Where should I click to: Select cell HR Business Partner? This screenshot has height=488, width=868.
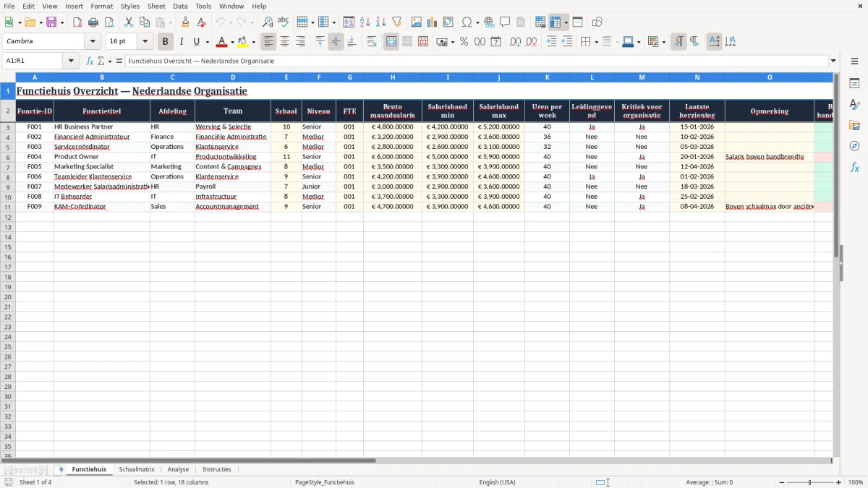pos(101,127)
